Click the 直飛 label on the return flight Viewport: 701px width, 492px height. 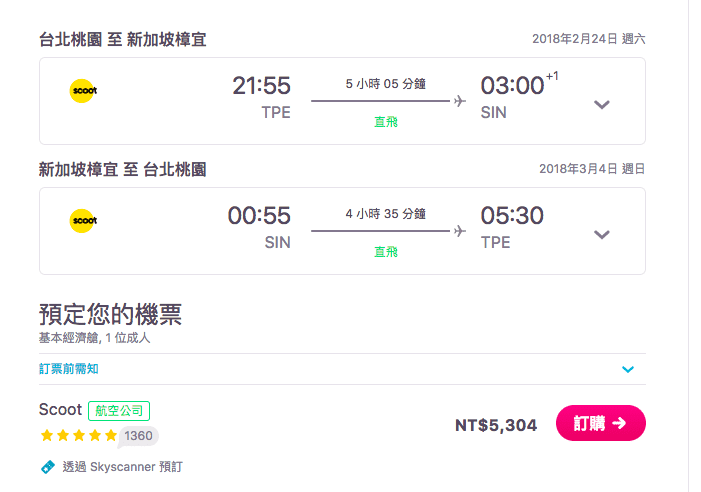(x=386, y=251)
